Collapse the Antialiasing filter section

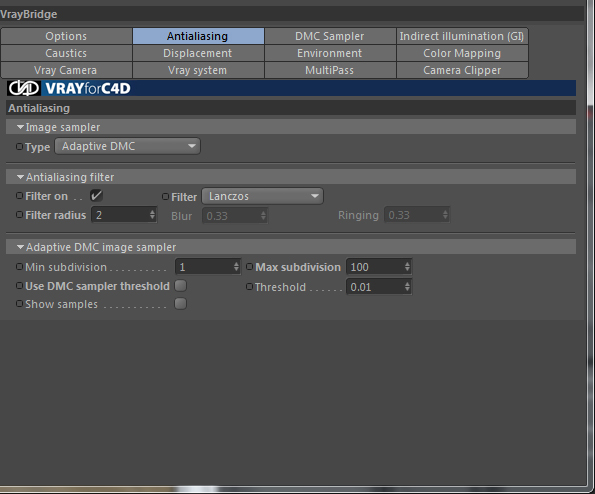(x=20, y=177)
